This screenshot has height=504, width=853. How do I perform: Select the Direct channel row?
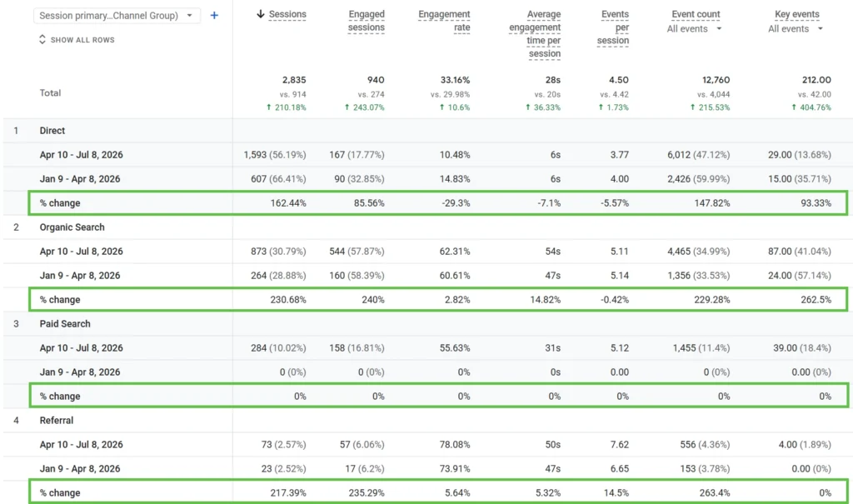[x=428, y=131]
